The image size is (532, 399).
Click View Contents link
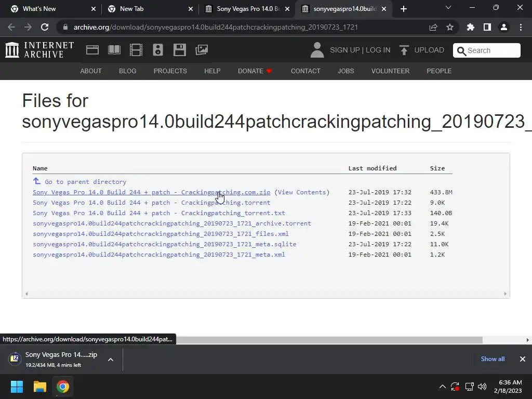click(x=302, y=192)
